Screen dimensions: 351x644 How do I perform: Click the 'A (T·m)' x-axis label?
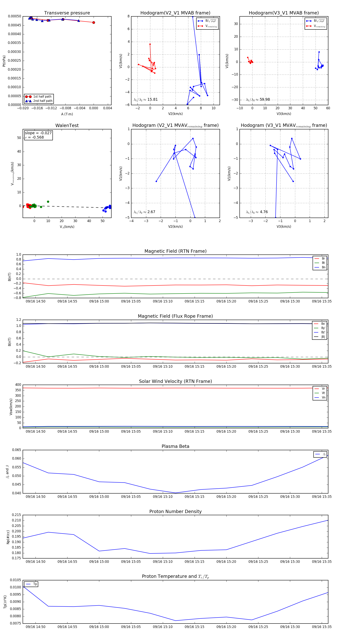pos(67,114)
